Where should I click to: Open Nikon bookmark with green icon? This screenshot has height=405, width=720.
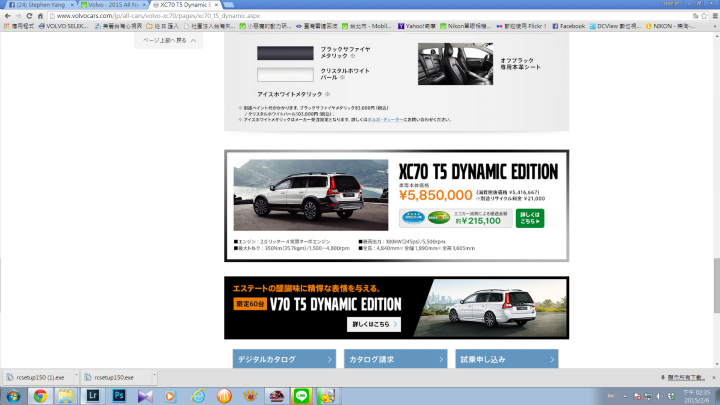point(465,26)
